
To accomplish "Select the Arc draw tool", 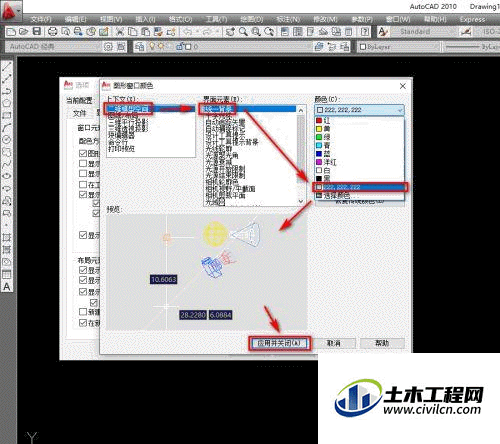I will coord(7,128).
